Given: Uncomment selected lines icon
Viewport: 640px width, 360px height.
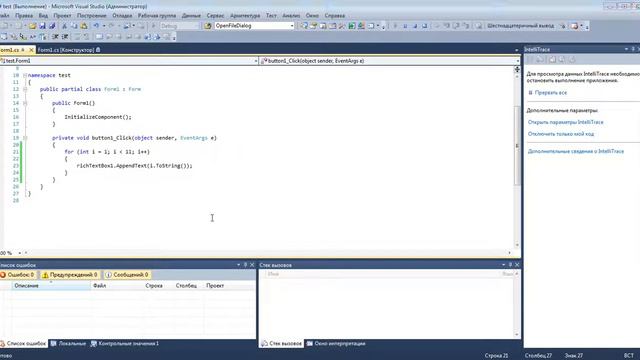Looking at the screenshot, I should point(86,37).
